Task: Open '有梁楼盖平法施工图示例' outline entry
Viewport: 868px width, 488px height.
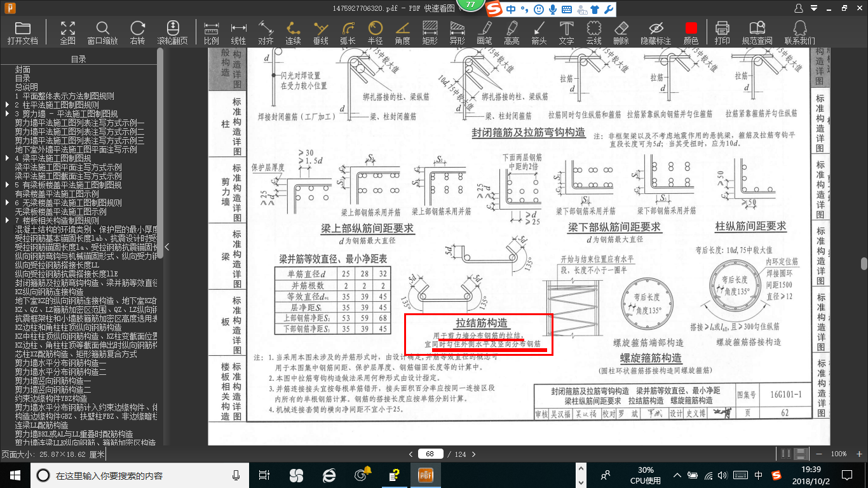Action: pyautogui.click(x=57, y=194)
